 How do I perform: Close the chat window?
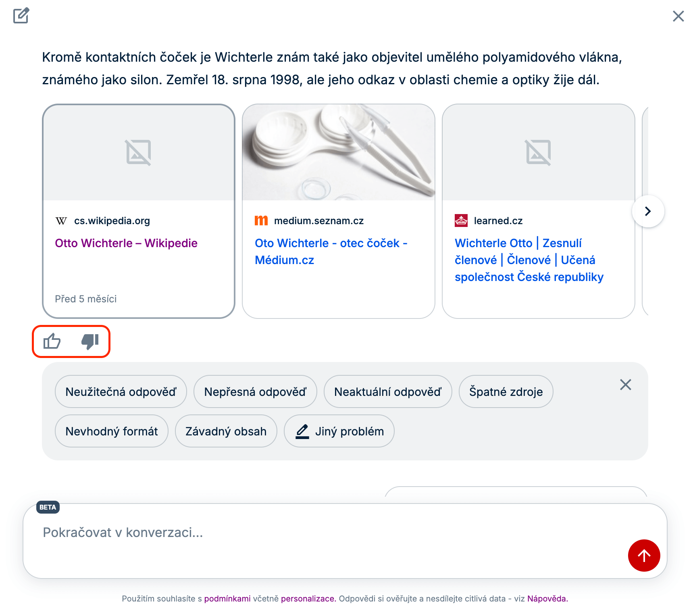pyautogui.click(x=678, y=16)
